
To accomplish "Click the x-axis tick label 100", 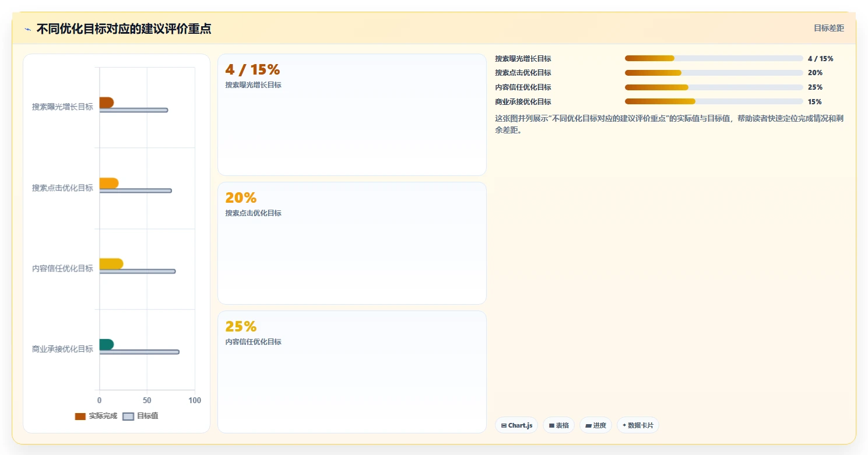I will point(195,401).
